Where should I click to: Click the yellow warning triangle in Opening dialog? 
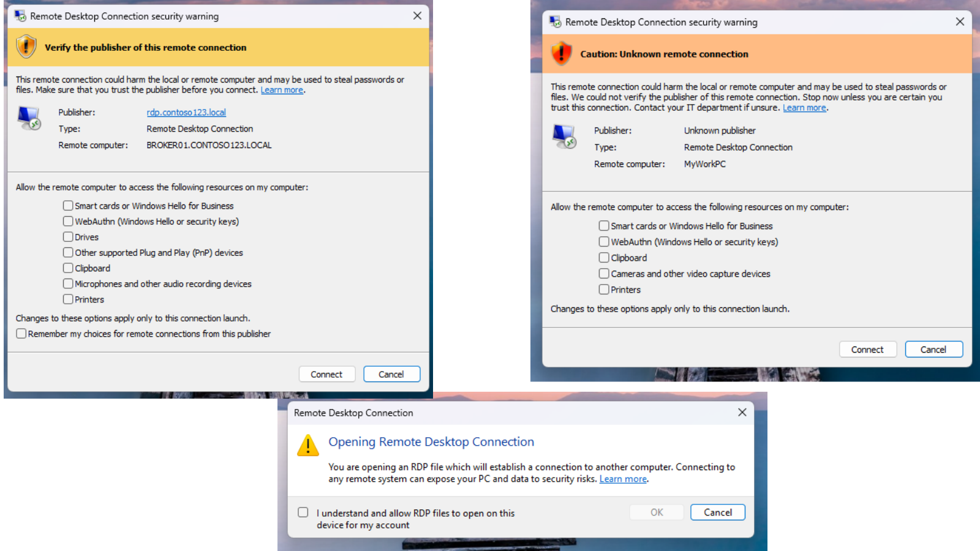pos(307,445)
